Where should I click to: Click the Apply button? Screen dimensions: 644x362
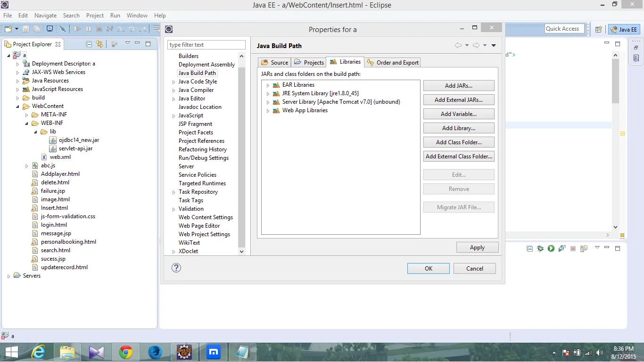click(477, 247)
